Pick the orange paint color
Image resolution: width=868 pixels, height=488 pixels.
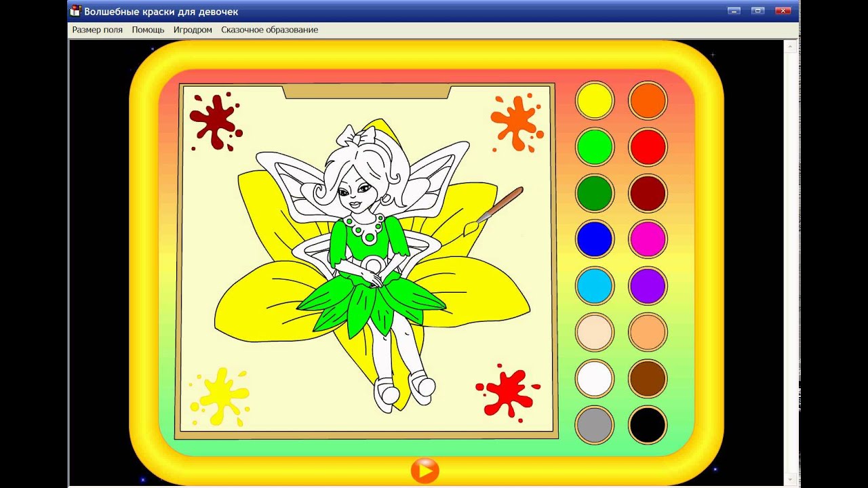(x=648, y=100)
